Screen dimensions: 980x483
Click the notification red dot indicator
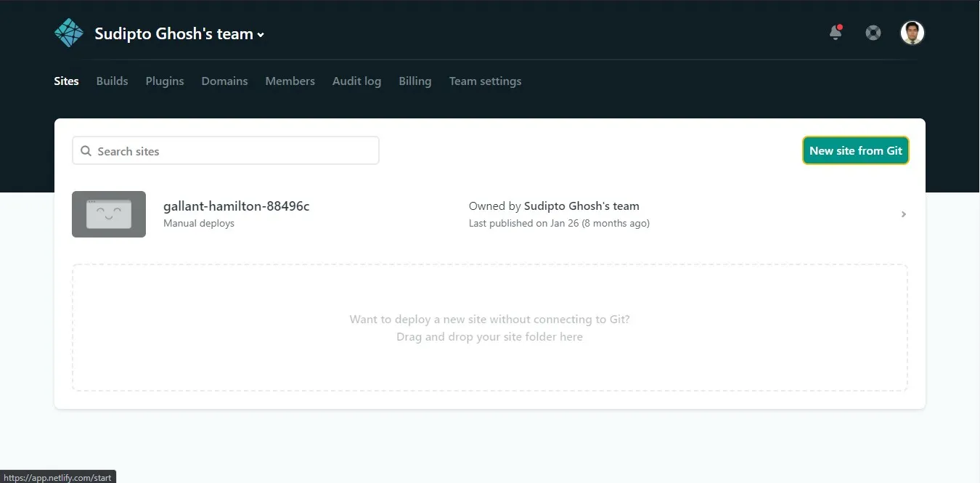pyautogui.click(x=839, y=26)
